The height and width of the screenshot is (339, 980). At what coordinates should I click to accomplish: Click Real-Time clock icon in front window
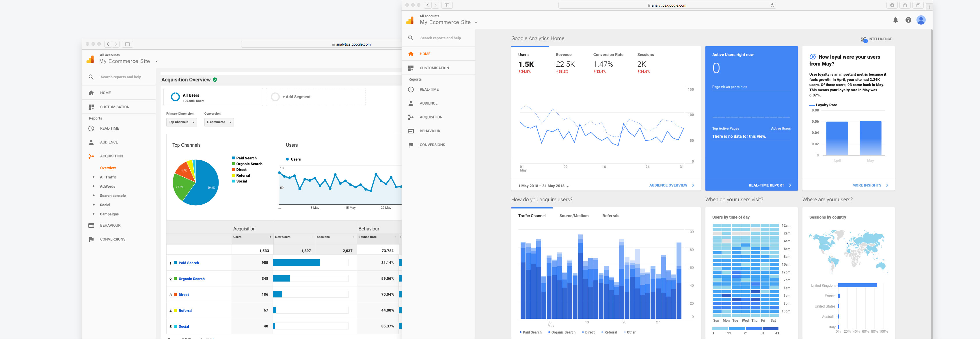point(411,90)
